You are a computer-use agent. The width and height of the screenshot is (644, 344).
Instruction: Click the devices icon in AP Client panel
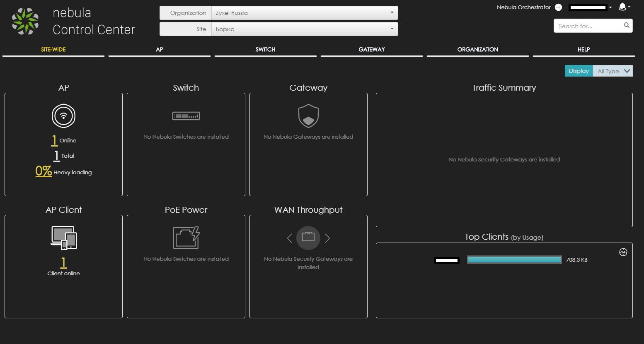(64, 238)
